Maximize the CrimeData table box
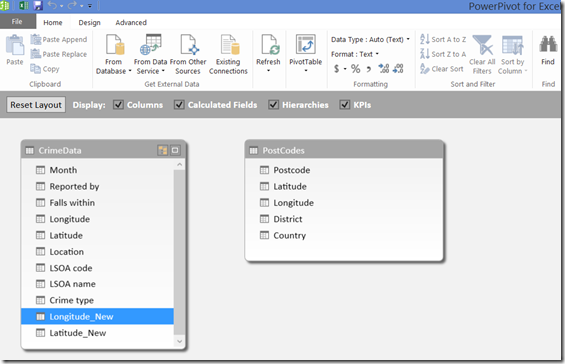The width and height of the screenshot is (565, 364). [x=175, y=150]
